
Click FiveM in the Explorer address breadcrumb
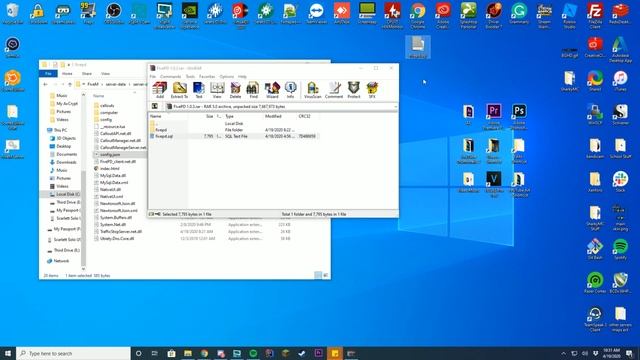[x=93, y=84]
